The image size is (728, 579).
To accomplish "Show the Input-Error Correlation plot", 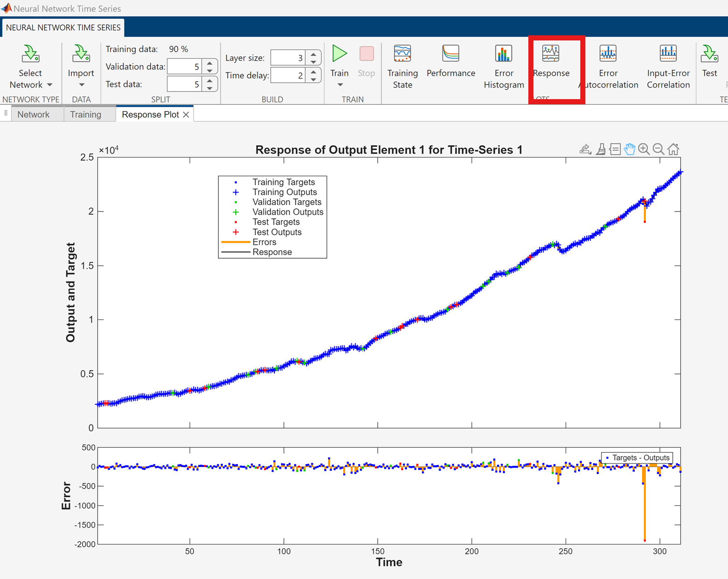I will pos(668,66).
